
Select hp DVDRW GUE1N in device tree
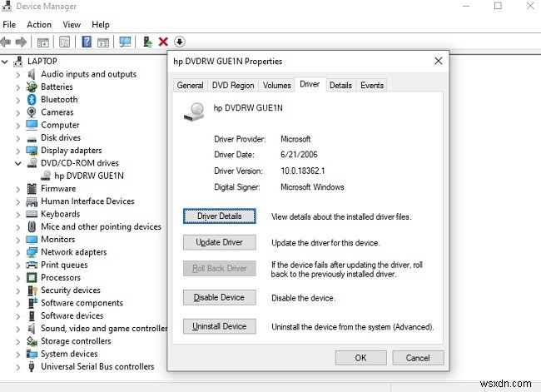89,176
